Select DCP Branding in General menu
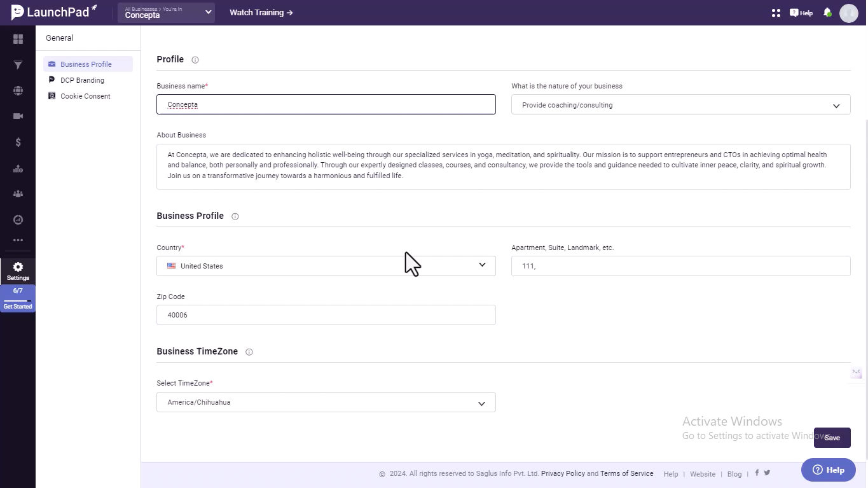This screenshot has height=488, width=868. [x=82, y=80]
